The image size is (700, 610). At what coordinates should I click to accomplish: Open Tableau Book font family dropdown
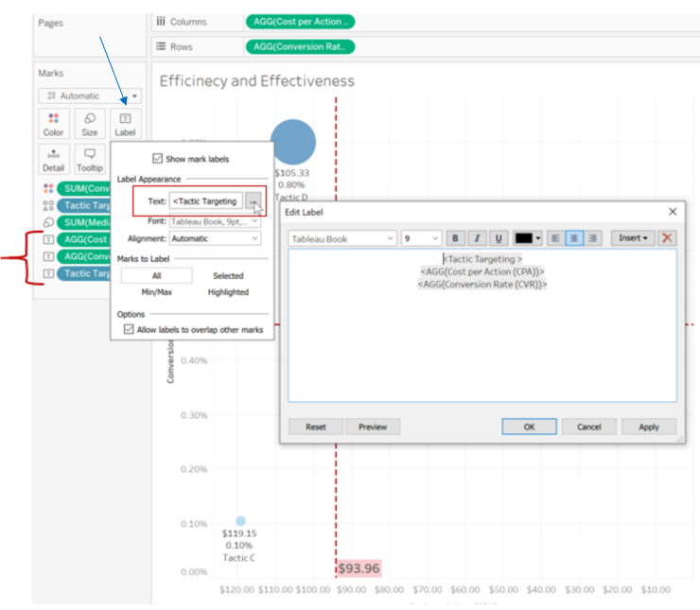click(x=342, y=238)
